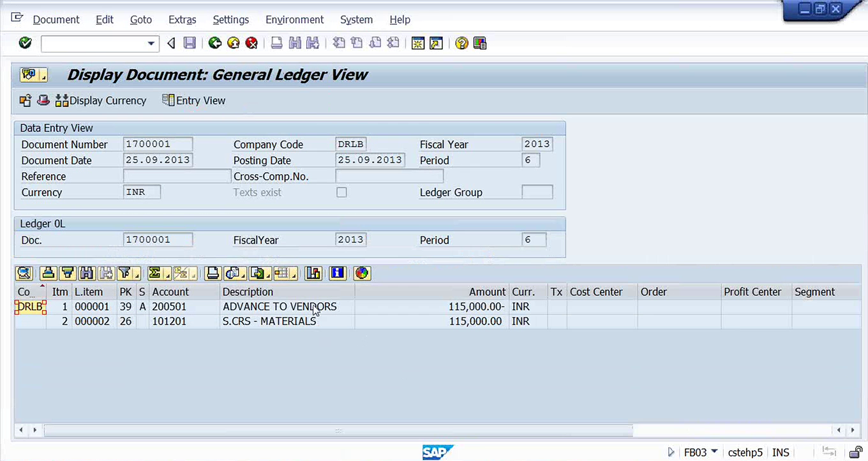Image resolution: width=868 pixels, height=461 pixels.
Task: Click the grid Select Layout icon
Action: [282, 274]
